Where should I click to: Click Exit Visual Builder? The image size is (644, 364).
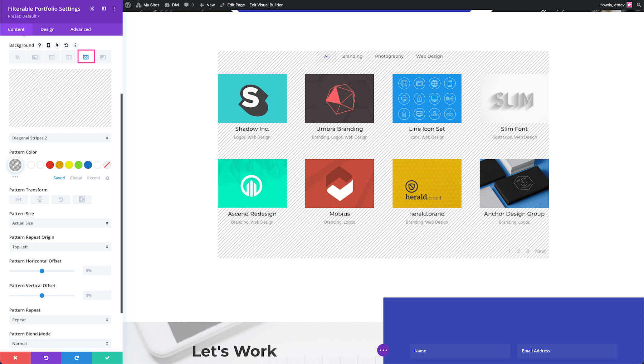coord(265,5)
